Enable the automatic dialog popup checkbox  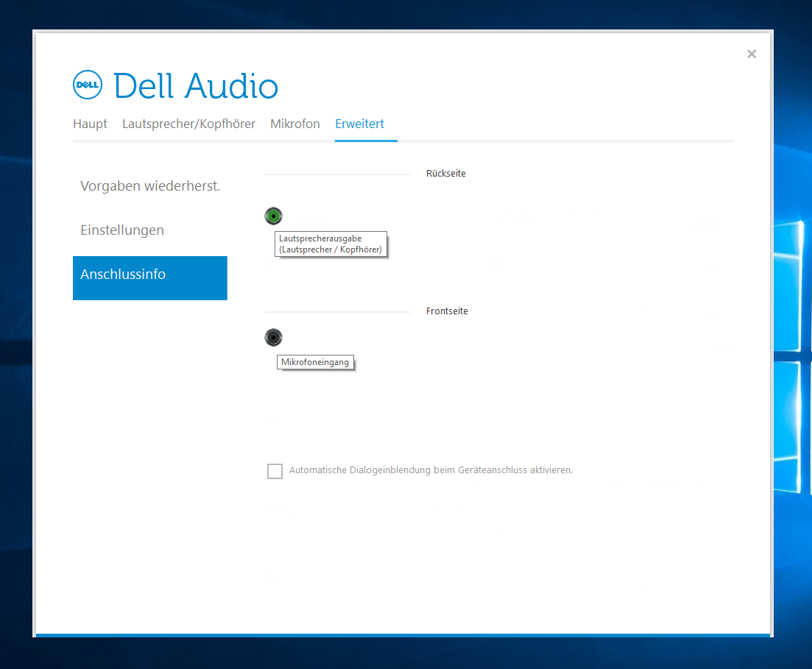coord(275,471)
